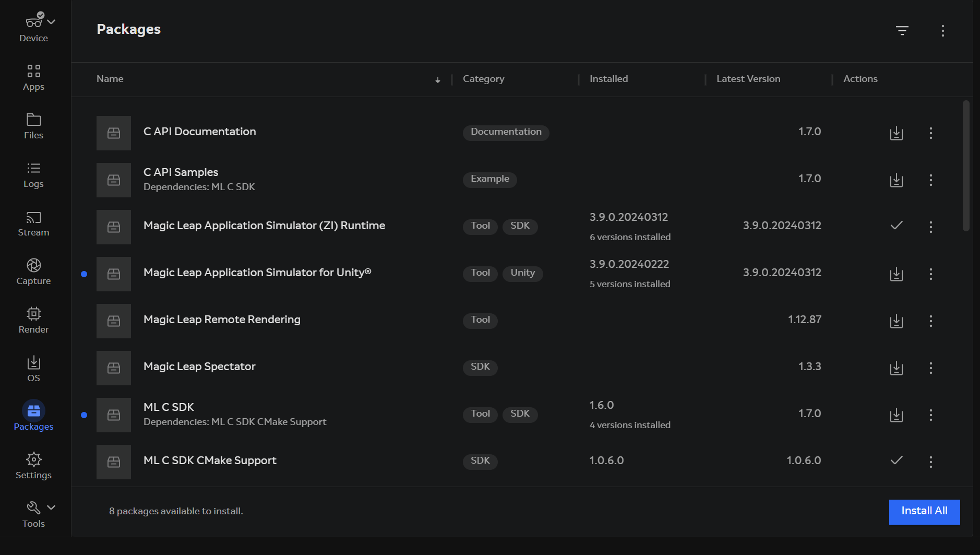Open the Settings section

(x=33, y=466)
